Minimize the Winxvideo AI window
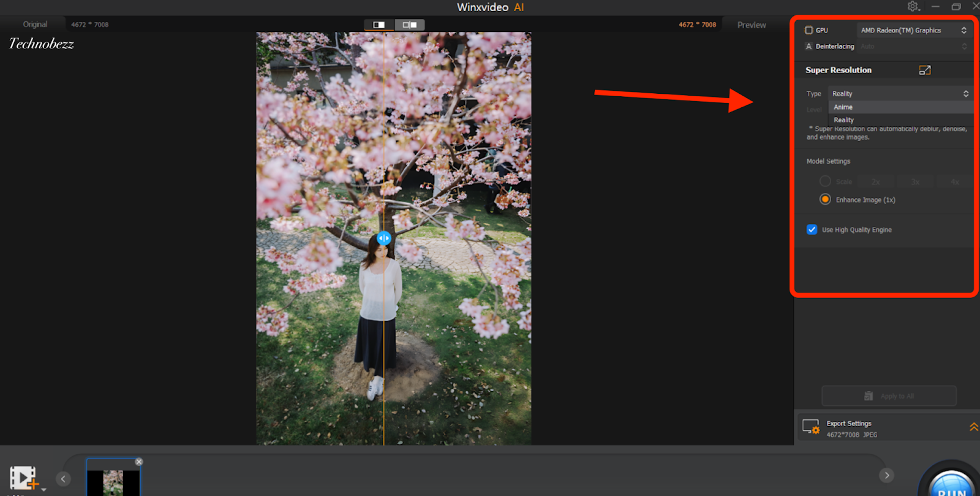980x496 pixels. pyautogui.click(x=935, y=6)
